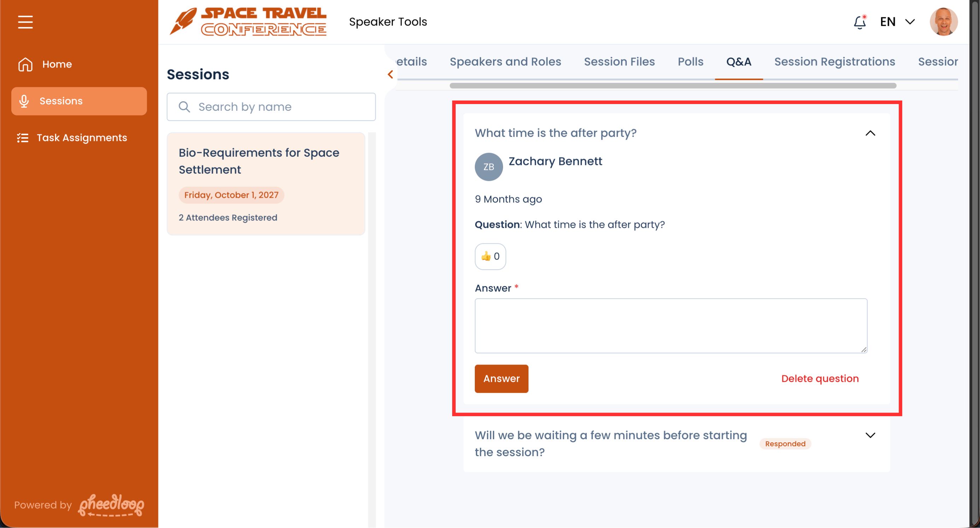
Task: Switch to Session Files tab
Action: 619,62
